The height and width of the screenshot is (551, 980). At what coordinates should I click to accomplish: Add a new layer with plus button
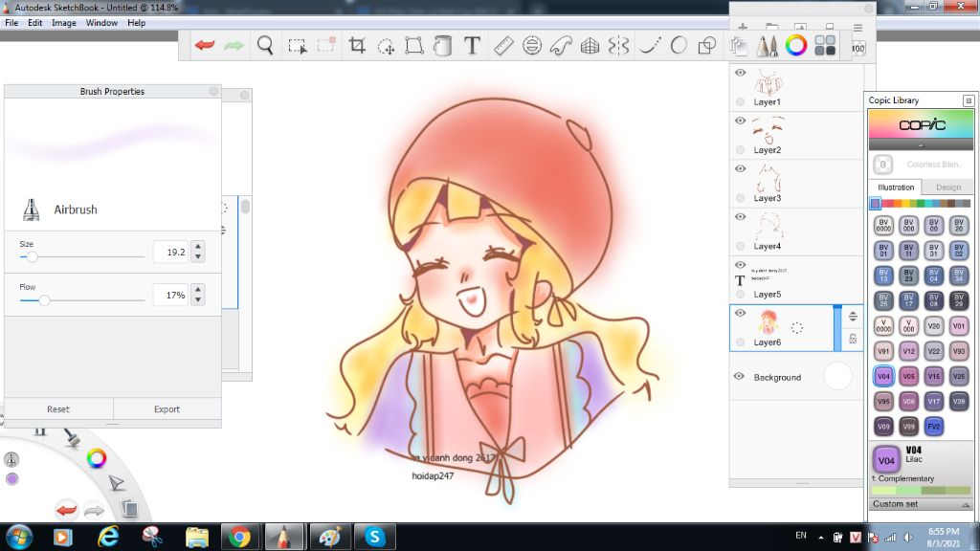743,28
